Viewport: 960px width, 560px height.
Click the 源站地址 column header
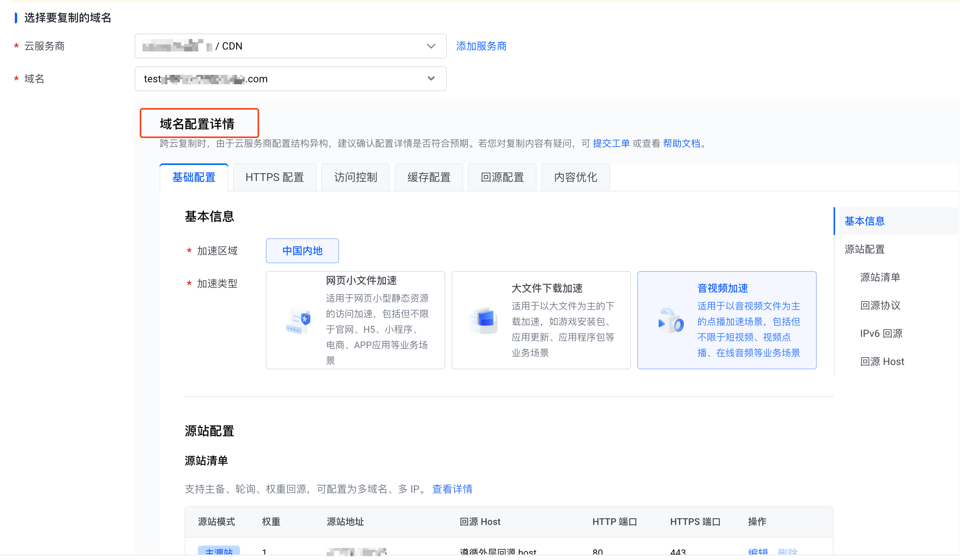pyautogui.click(x=345, y=522)
